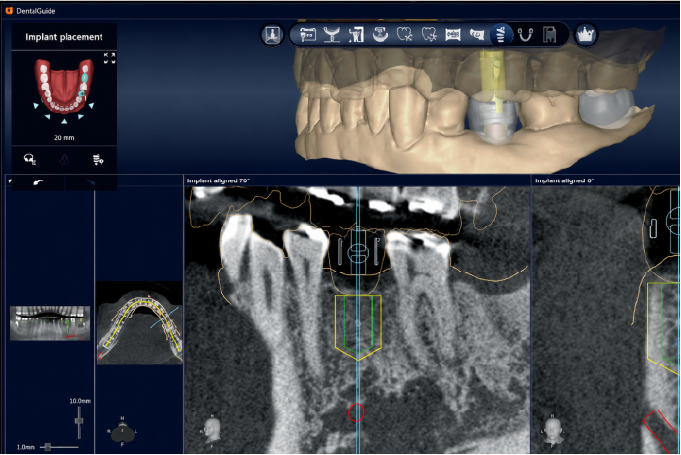Click the bottom-left view direction arrow below jaw

pyautogui.click(x=47, y=116)
